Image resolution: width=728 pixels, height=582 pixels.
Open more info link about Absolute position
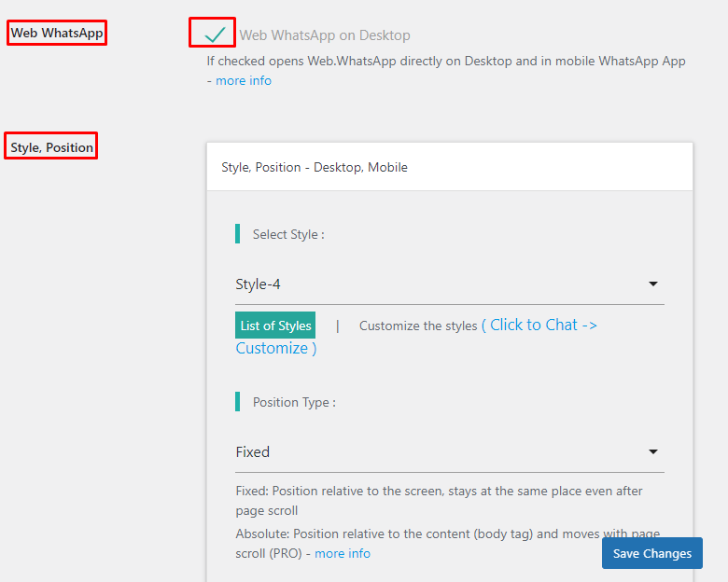coord(343,554)
